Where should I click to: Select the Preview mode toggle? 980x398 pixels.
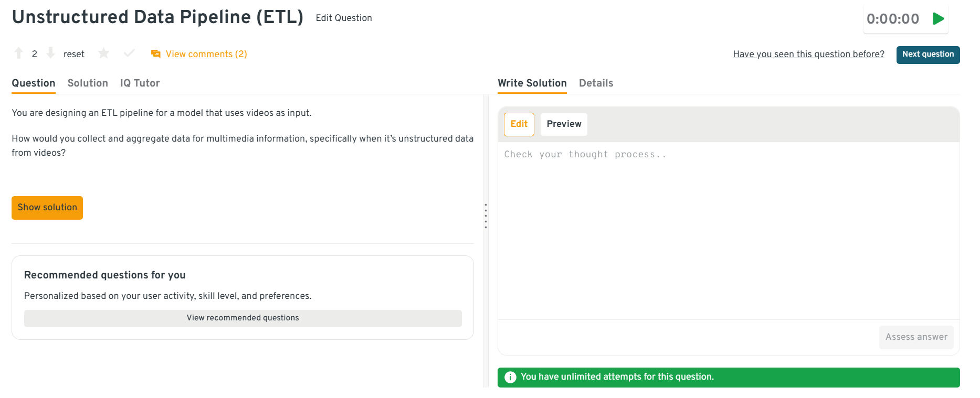564,124
